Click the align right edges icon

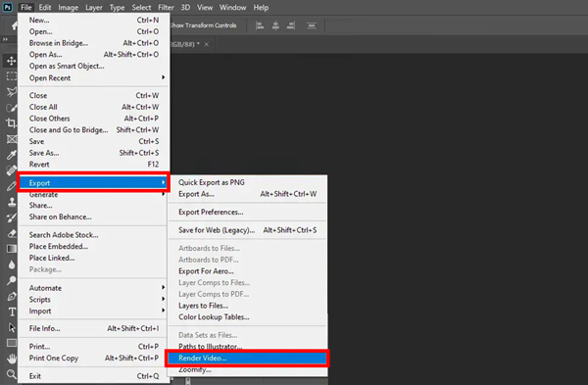click(291, 25)
